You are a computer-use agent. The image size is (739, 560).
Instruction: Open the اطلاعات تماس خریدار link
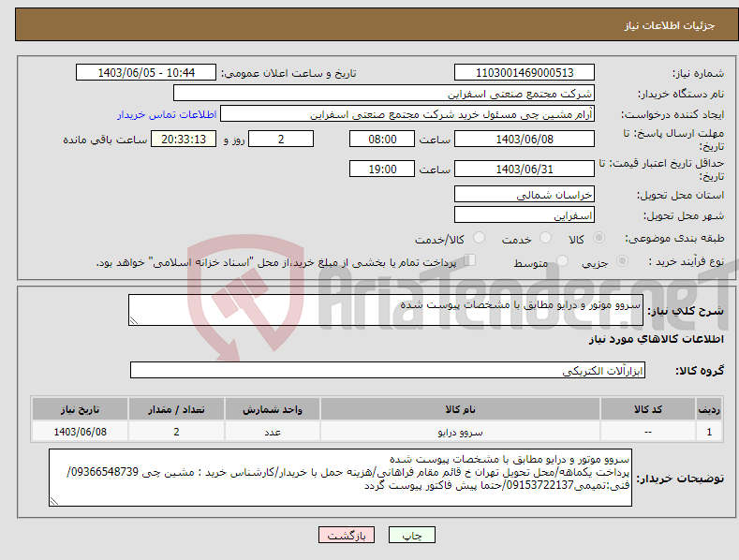tap(167, 114)
